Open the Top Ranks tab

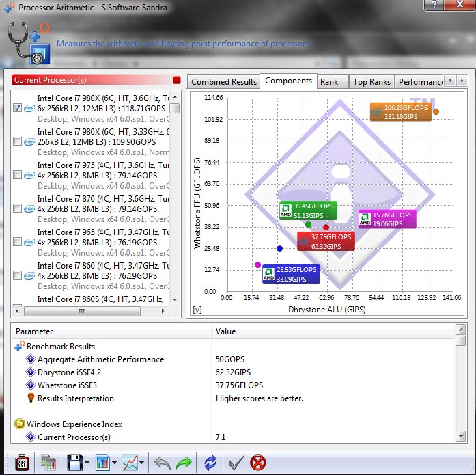click(x=372, y=82)
